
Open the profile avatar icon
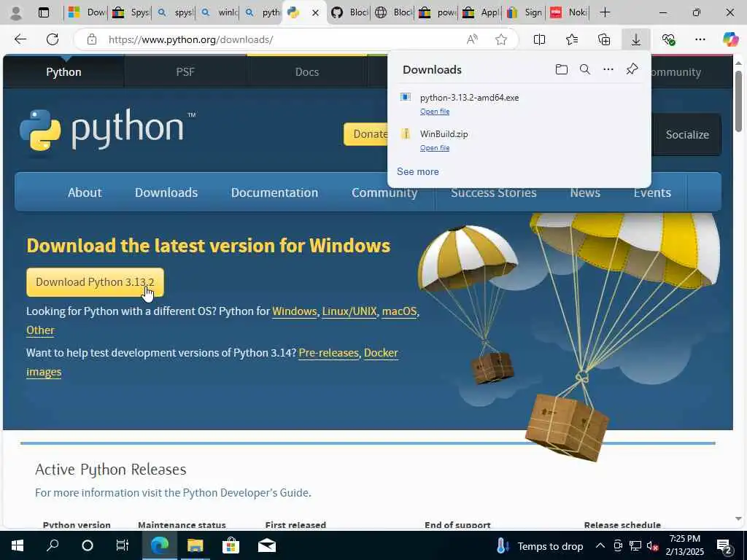pos(16,13)
